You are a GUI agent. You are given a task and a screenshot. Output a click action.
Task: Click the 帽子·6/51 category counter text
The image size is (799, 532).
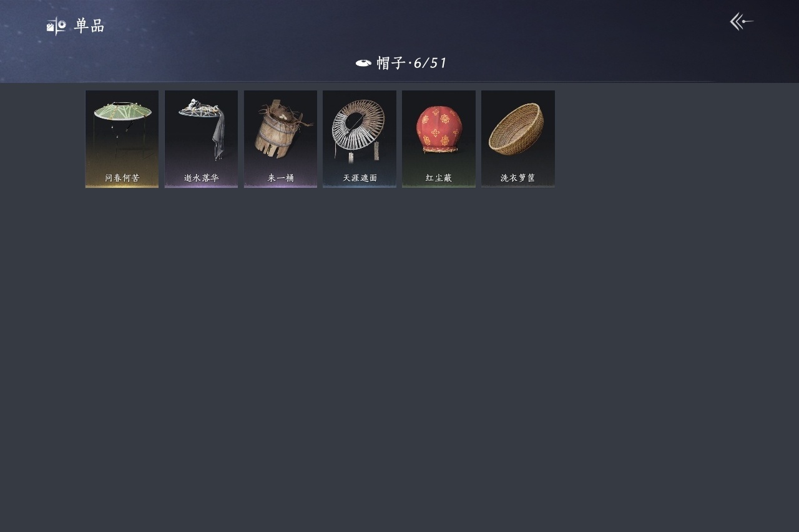412,63
